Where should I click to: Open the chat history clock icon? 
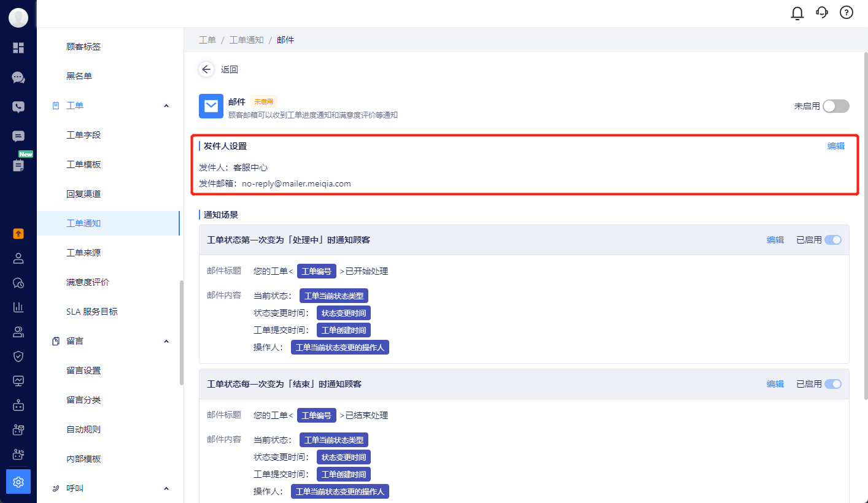tap(18, 283)
